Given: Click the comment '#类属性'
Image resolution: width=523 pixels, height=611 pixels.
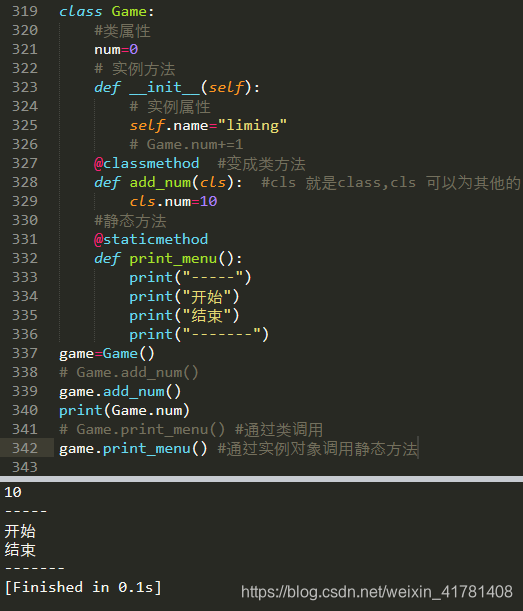Looking at the screenshot, I should (122, 31).
